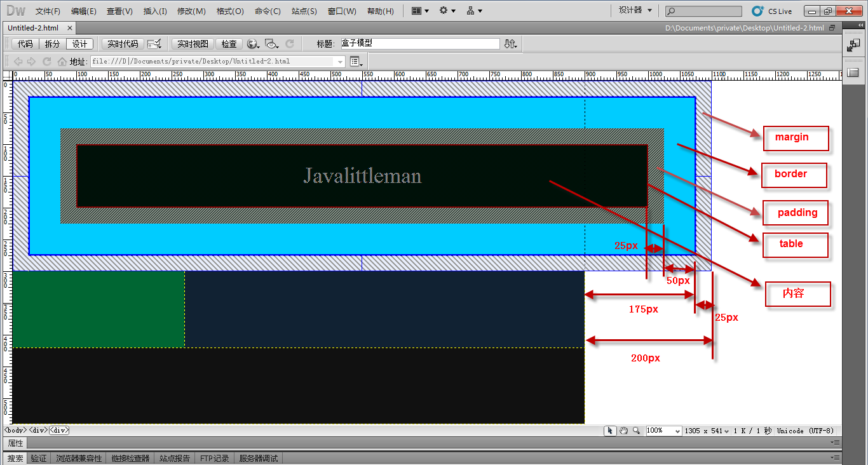Switch to 设计 (Design) view
This screenshot has width=868, height=465.
point(79,44)
